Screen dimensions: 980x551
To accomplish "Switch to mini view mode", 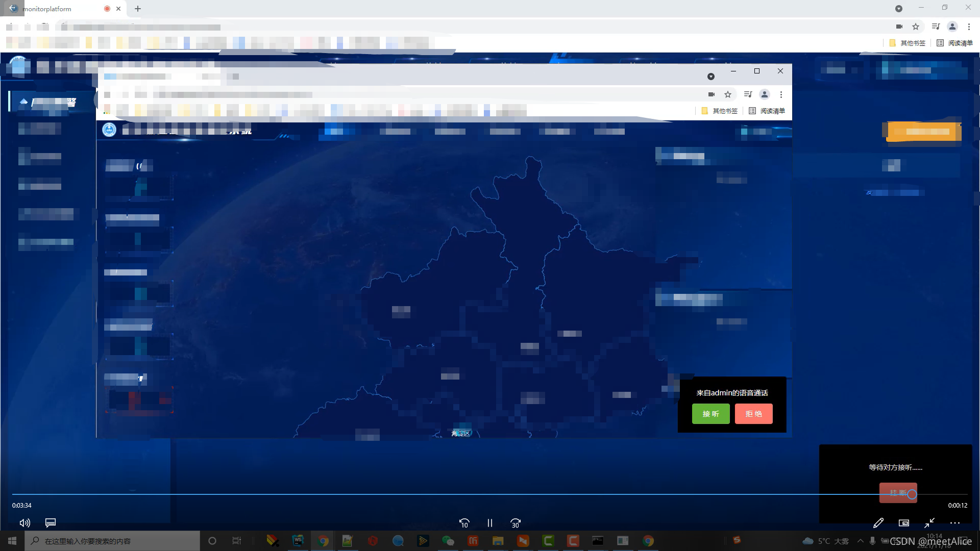I will [904, 523].
